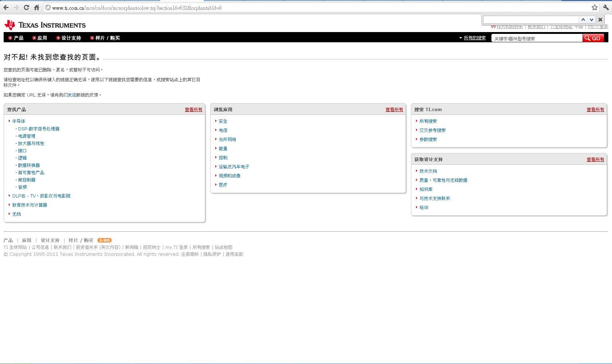Open the browser wrench settings menu
The height and width of the screenshot is (364, 612).
(606, 8)
